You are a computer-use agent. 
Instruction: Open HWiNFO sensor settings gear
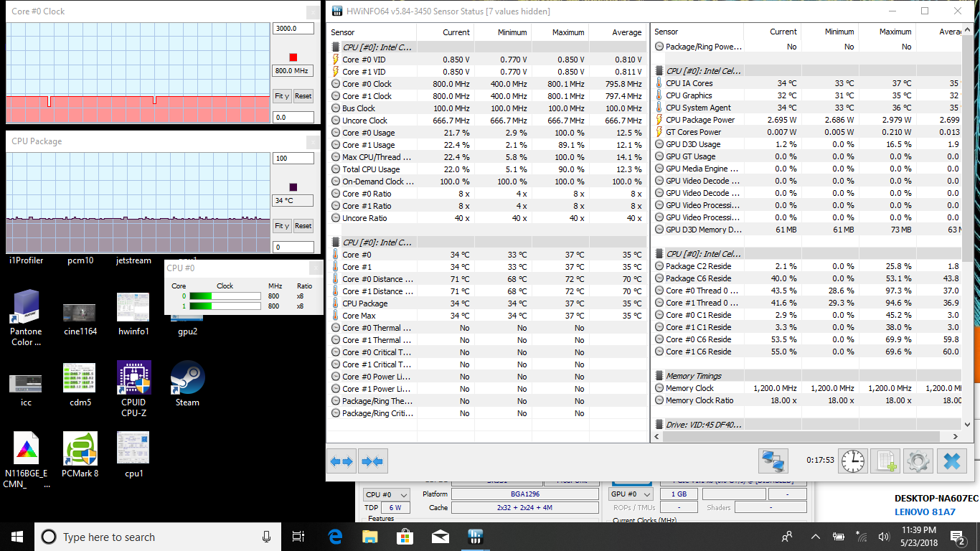click(918, 461)
